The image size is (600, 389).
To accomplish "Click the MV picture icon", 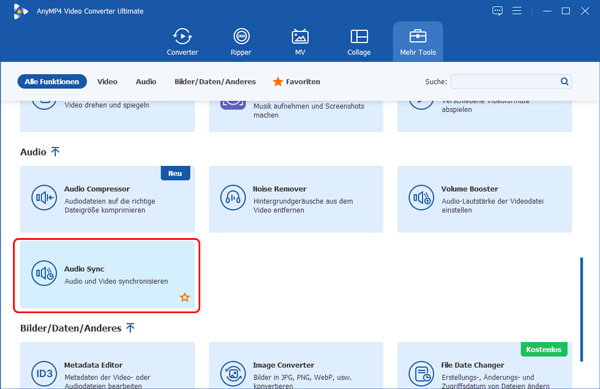I will tap(300, 37).
